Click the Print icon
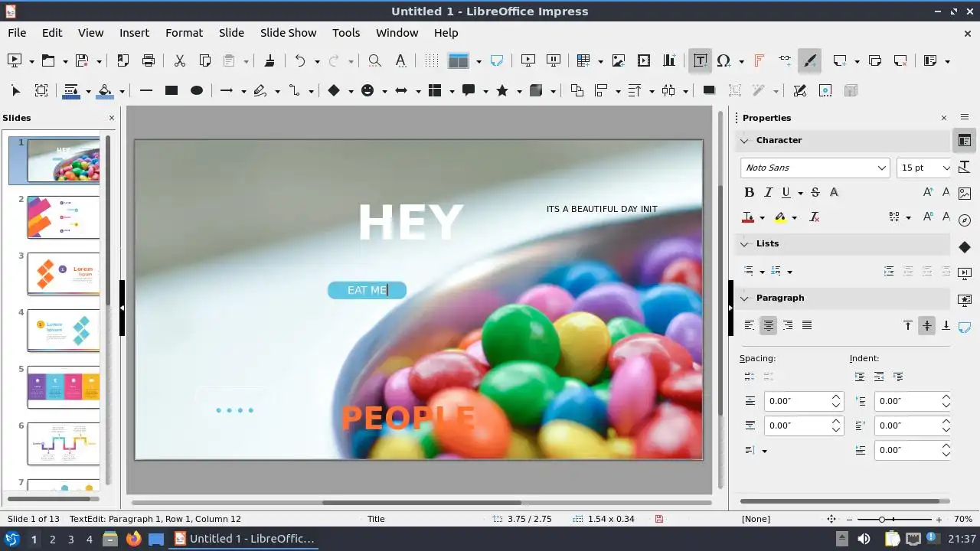This screenshot has width=980, height=551. coord(149,60)
